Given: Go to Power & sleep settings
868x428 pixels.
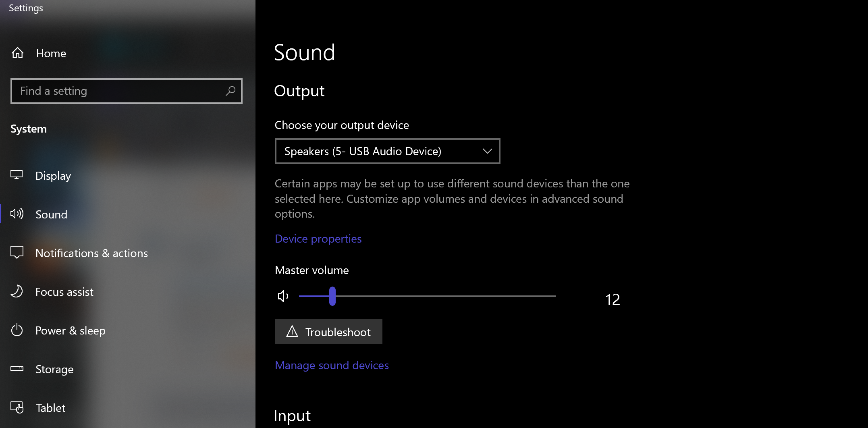Looking at the screenshot, I should [x=70, y=330].
